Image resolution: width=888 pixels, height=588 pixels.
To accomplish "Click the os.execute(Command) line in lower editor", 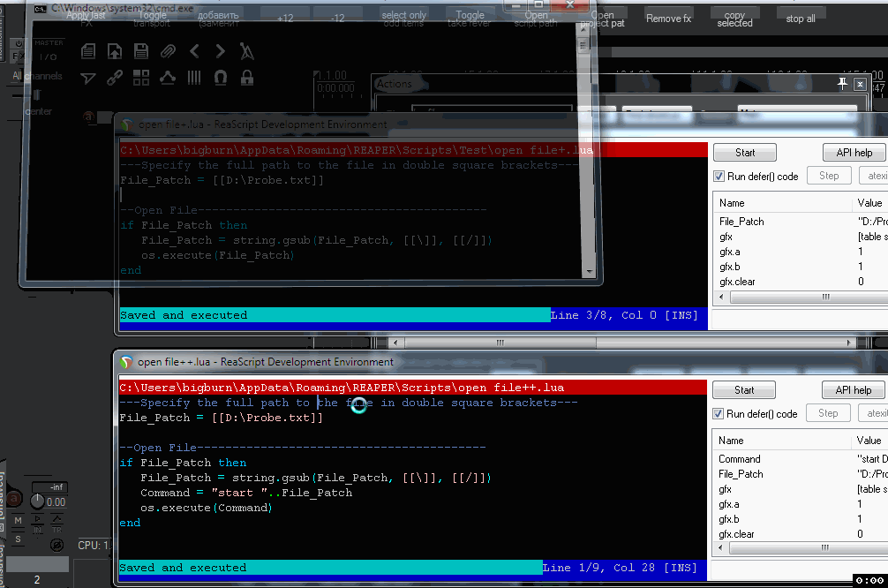I will click(207, 508).
